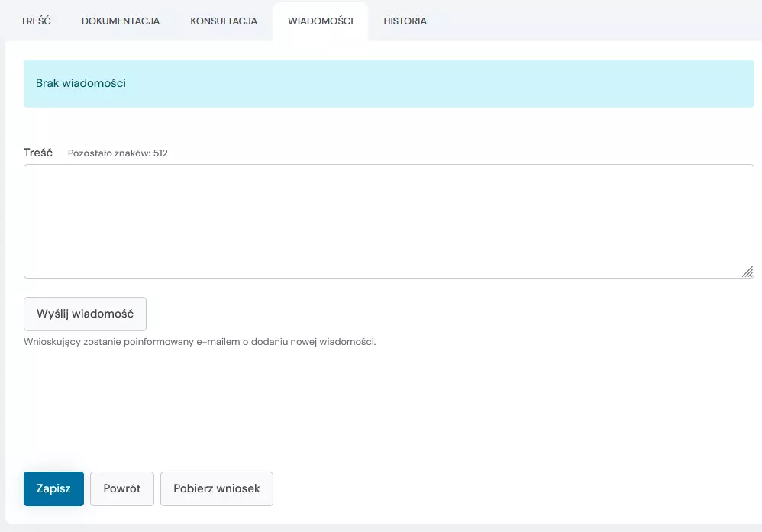Click the text area resize handle
Screen dimensions: 762x532
click(x=747, y=272)
